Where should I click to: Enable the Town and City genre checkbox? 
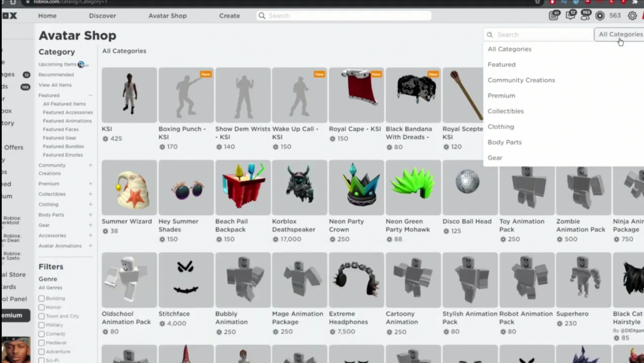click(42, 316)
